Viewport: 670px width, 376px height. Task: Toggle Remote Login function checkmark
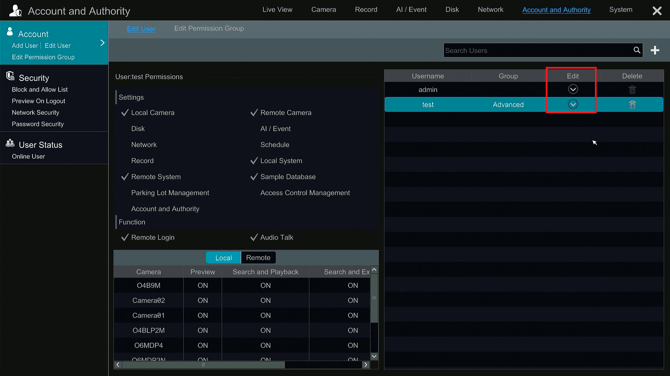point(125,237)
